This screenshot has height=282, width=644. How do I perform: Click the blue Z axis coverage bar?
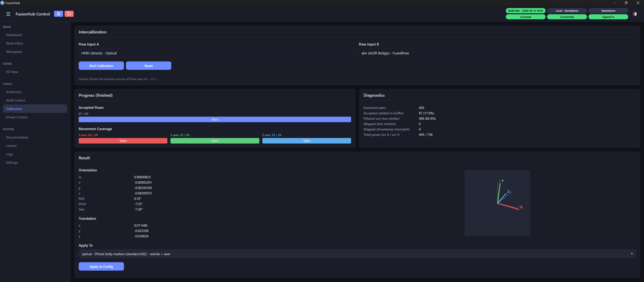pos(306,141)
